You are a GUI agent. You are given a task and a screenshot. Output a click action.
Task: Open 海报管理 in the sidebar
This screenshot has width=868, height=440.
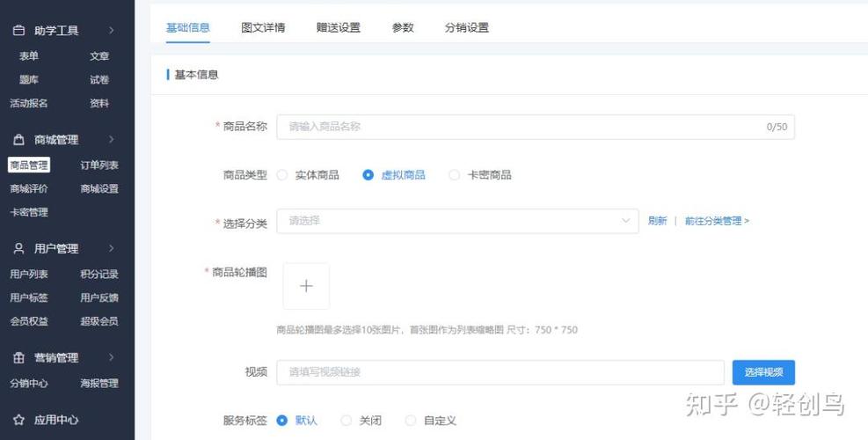click(x=99, y=383)
